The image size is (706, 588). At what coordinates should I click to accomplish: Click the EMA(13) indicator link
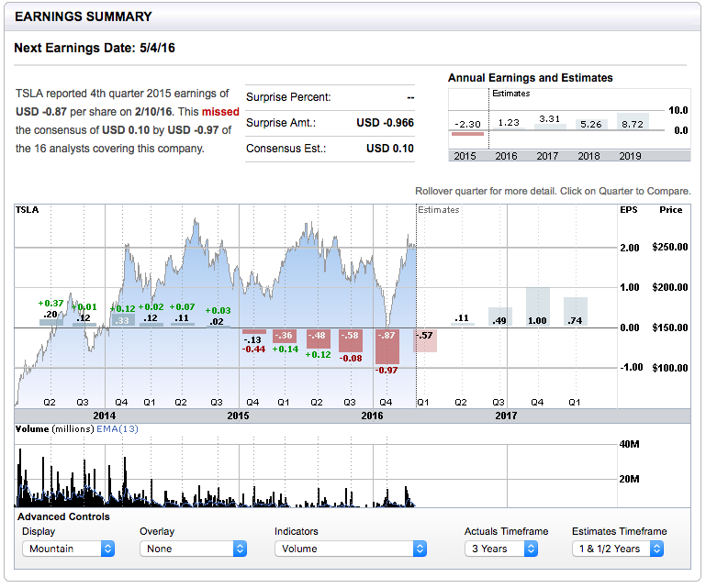point(118,428)
